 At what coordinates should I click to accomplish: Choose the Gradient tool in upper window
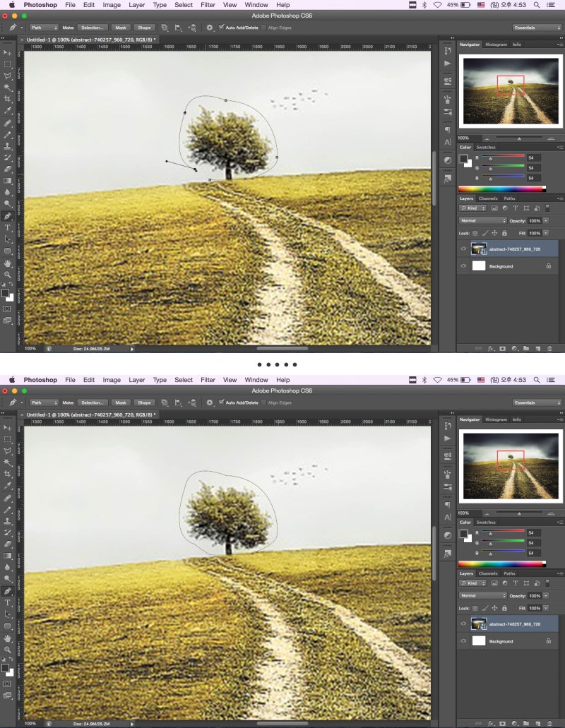point(8,181)
